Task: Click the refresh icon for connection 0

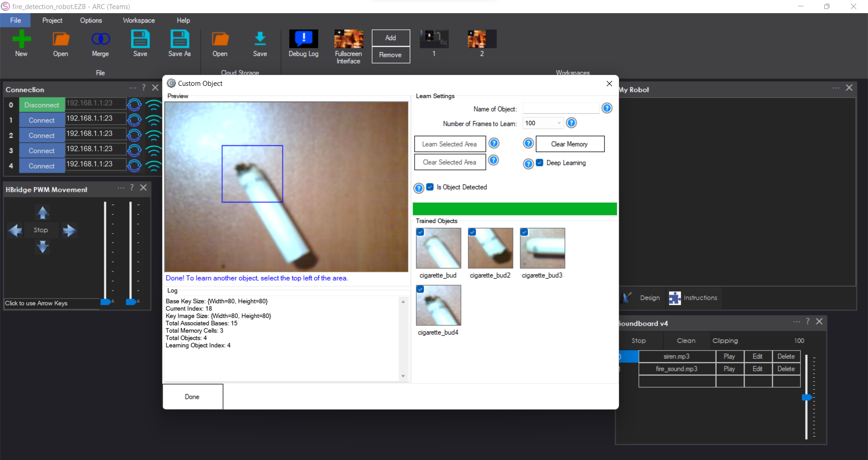Action: [x=134, y=104]
